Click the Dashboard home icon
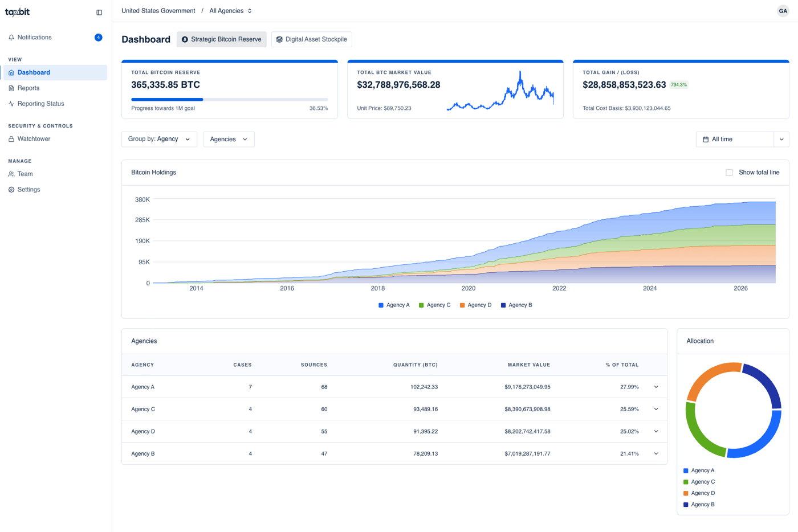Screen dimensions: 798x532 point(11,73)
